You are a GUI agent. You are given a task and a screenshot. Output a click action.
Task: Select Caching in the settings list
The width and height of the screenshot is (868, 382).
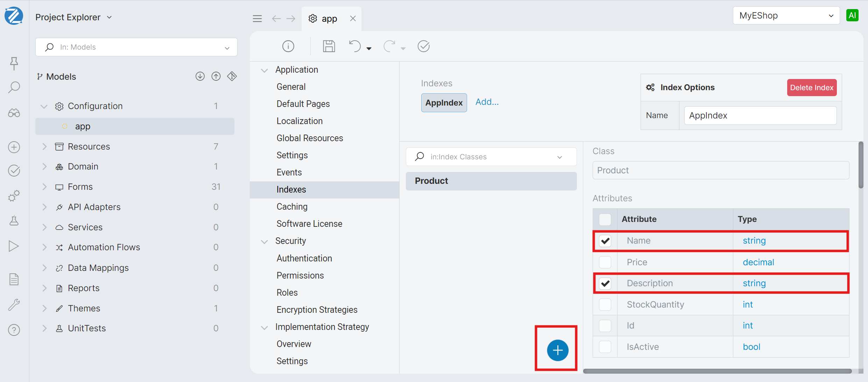(292, 207)
